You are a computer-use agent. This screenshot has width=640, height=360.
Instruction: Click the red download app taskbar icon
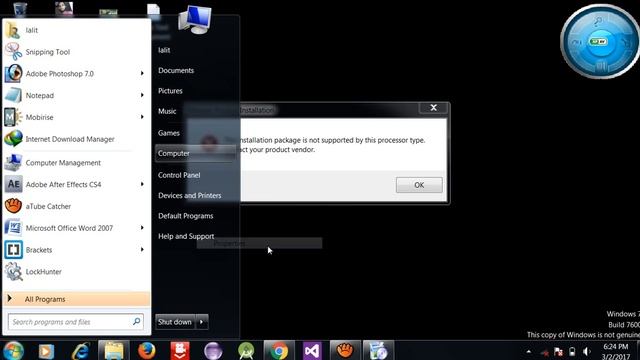180,351
